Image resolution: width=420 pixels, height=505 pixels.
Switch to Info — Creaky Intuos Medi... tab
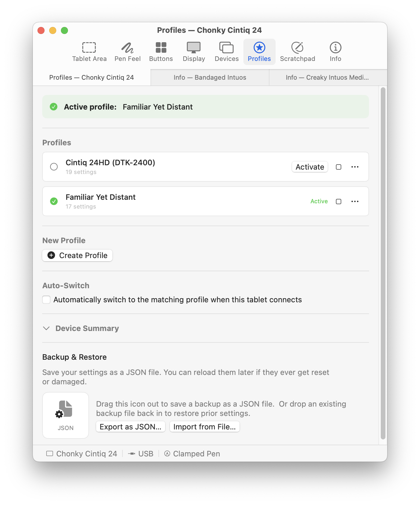(328, 77)
